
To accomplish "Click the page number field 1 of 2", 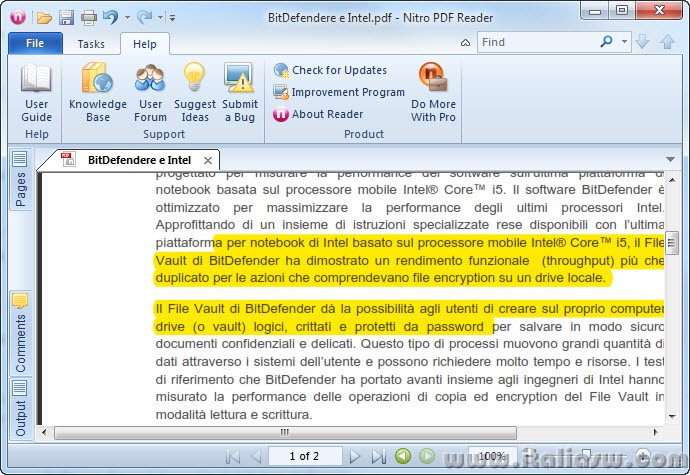I will 305,456.
